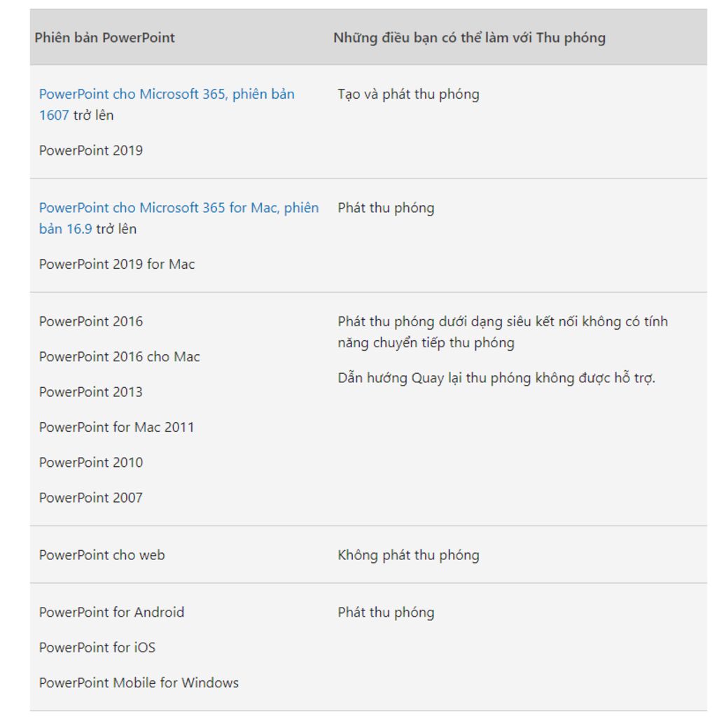The image size is (717, 728).
Task: Select the 'PowerPoint Mobile for Windows' text
Action: click(139, 682)
